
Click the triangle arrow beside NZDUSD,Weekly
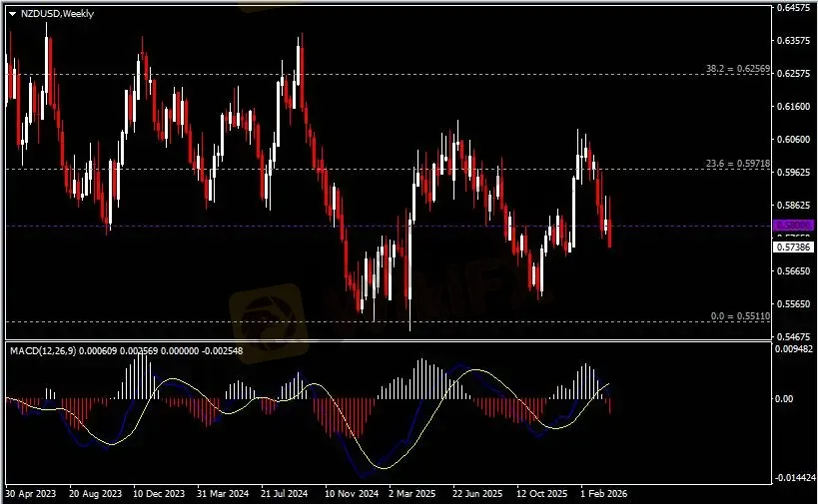pos(12,13)
